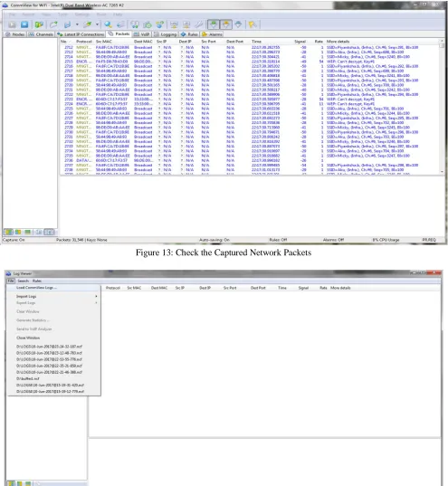
Task: Open the last recent log file in File menu
Action: point(53,392)
